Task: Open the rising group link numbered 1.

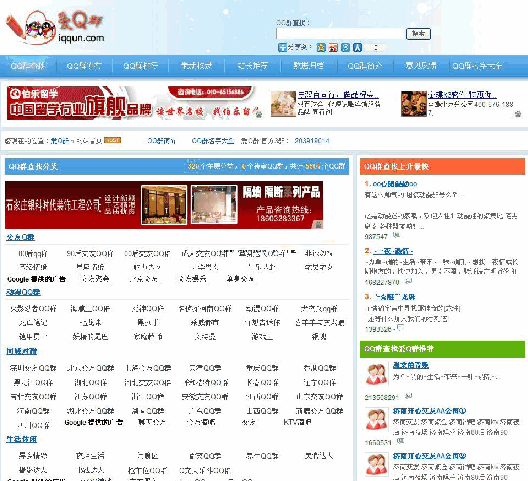Action: tap(395, 184)
